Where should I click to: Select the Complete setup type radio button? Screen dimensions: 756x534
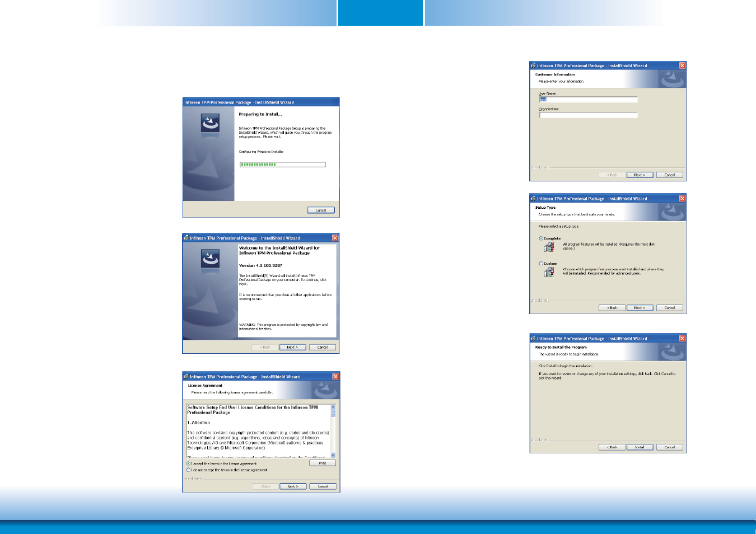pos(541,238)
